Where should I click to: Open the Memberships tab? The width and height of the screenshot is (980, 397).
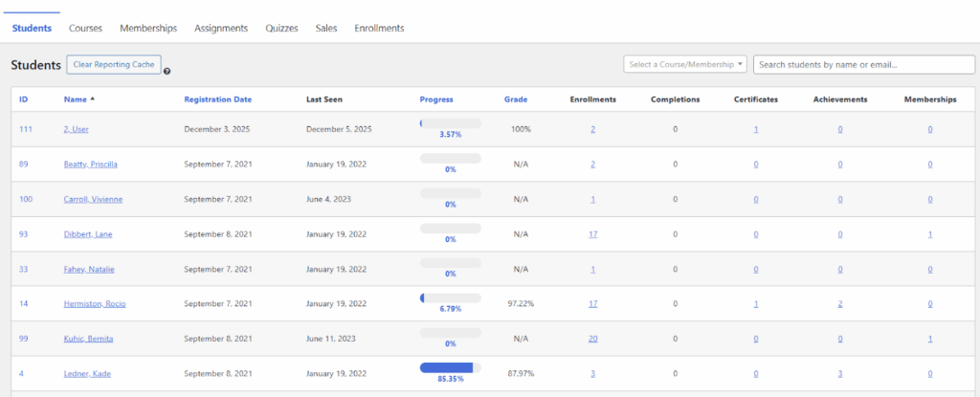[148, 29]
